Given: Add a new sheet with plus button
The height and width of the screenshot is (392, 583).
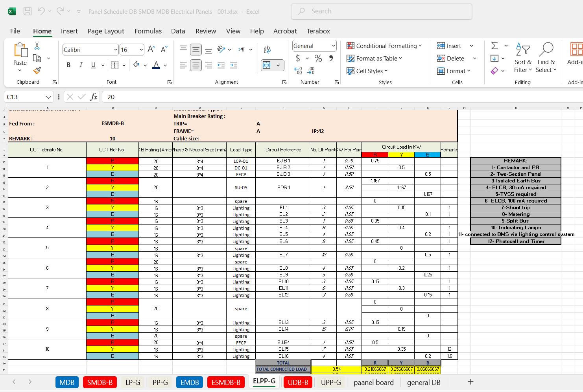Looking at the screenshot, I should (x=470, y=382).
